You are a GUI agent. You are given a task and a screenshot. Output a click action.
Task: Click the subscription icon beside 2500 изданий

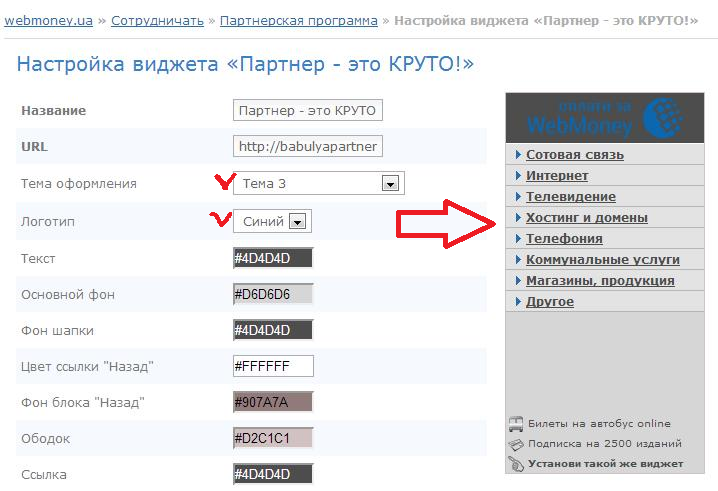pyautogui.click(x=516, y=443)
